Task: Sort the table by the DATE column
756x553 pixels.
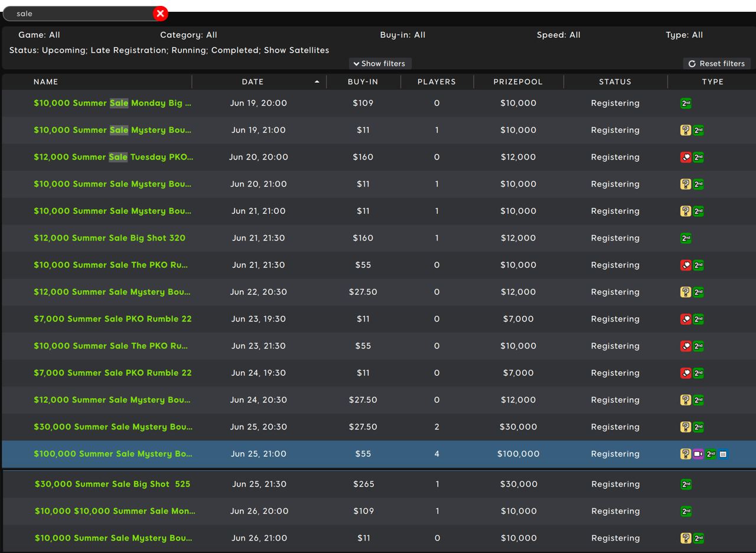Action: point(253,82)
